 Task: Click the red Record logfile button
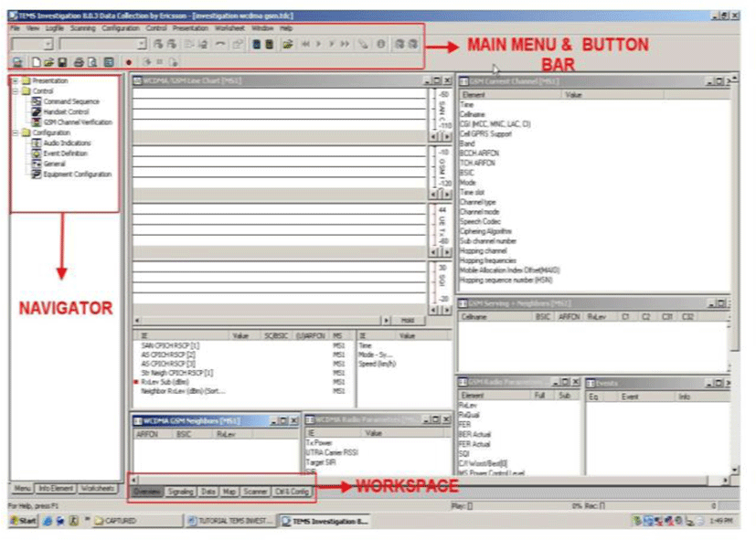(x=129, y=62)
